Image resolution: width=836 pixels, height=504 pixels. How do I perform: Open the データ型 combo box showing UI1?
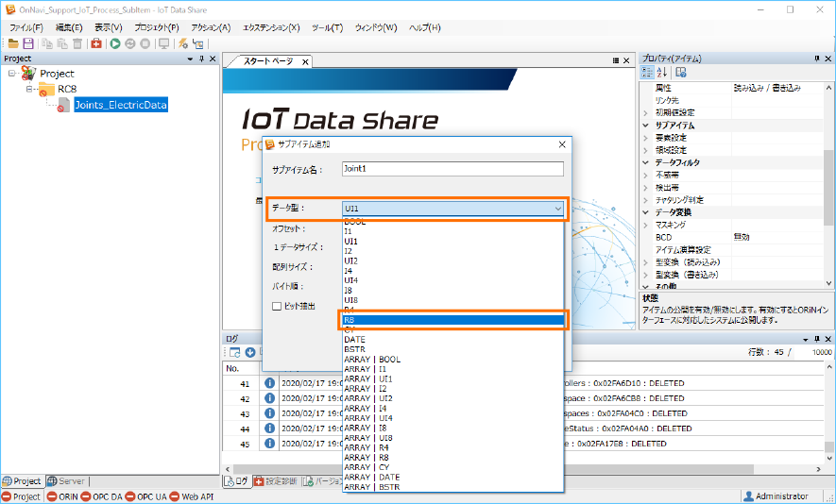point(452,209)
